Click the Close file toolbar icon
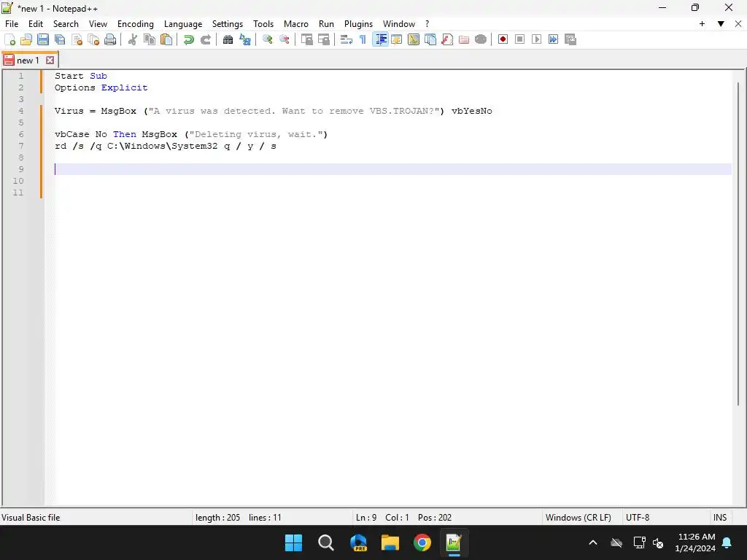Image resolution: width=747 pixels, height=560 pixels. [77, 39]
